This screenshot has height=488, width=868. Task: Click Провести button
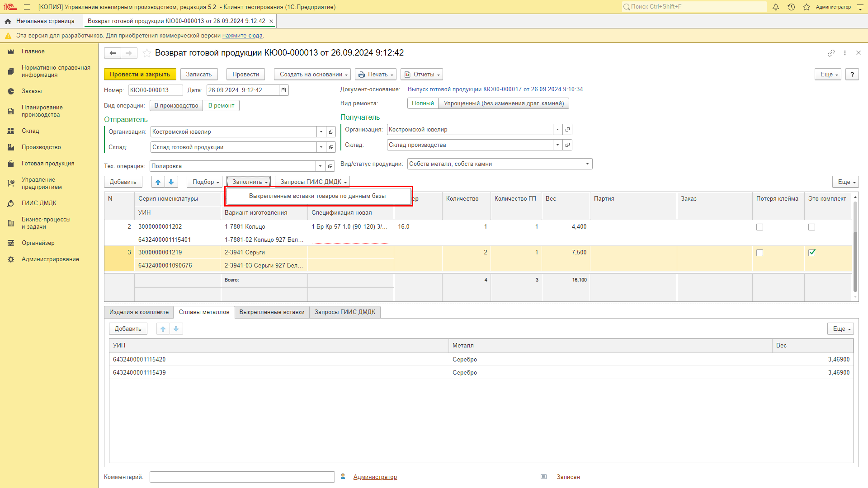(x=245, y=75)
